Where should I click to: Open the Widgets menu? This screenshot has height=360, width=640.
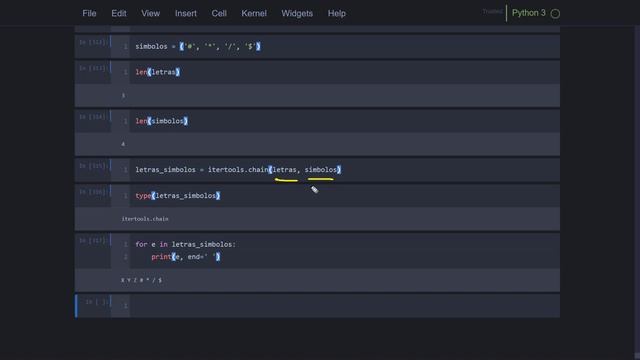(297, 13)
